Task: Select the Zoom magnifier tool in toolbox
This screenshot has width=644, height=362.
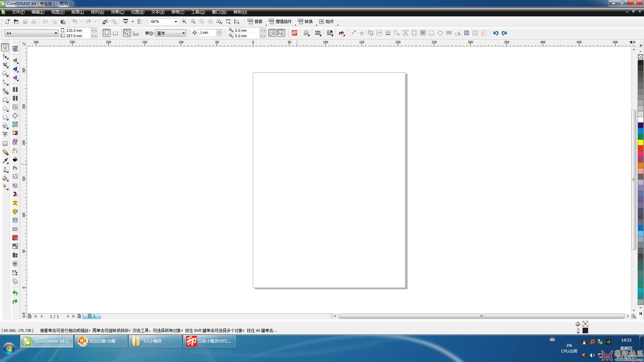Action: [5, 73]
